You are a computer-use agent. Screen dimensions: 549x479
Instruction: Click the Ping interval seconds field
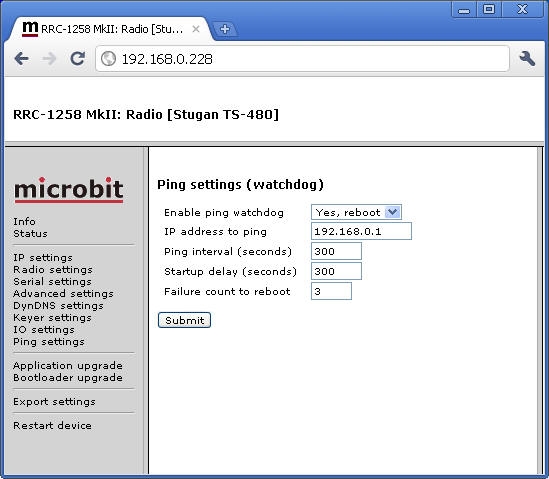coord(336,251)
